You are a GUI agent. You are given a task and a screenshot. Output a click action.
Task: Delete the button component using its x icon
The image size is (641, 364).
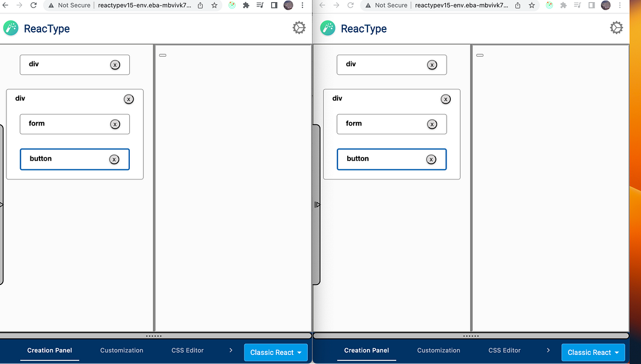click(114, 159)
